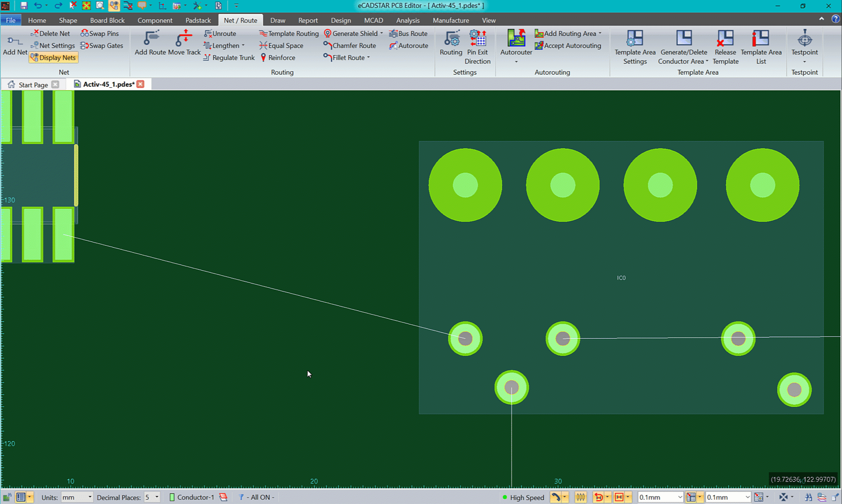Image resolution: width=842 pixels, height=504 pixels.
Task: Expand the Fillet Route dropdown arrow
Action: [369, 58]
